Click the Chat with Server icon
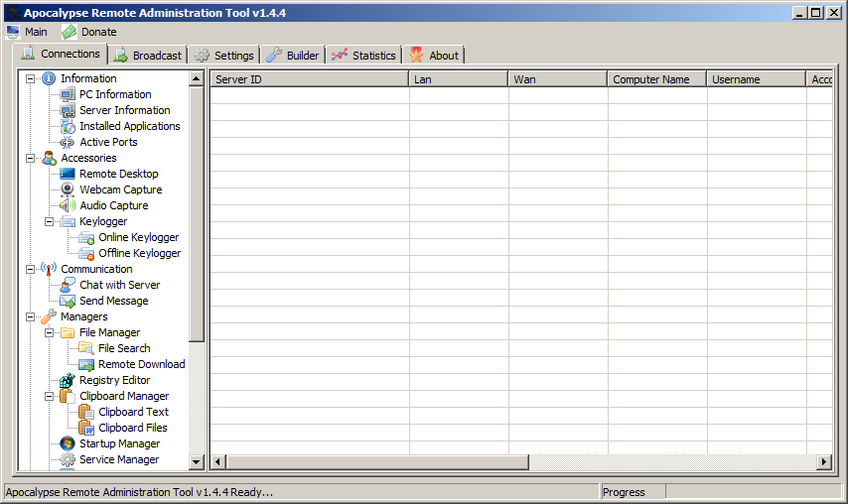848x504 pixels. [x=68, y=285]
